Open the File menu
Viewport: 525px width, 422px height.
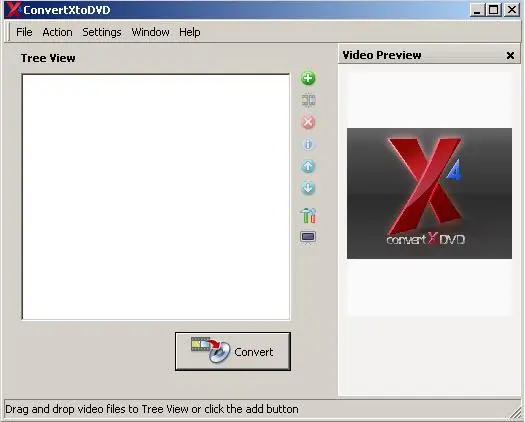click(24, 32)
